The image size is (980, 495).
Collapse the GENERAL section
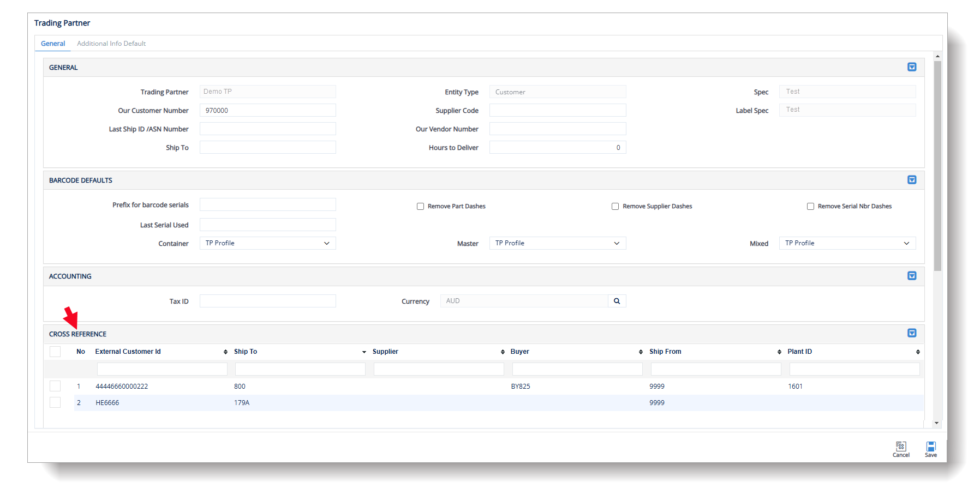[x=911, y=67]
